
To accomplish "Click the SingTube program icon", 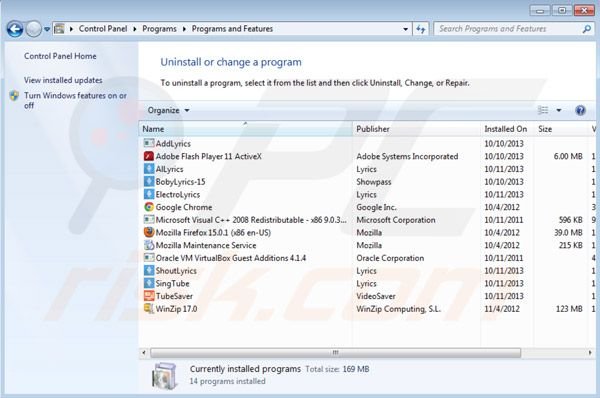I will (x=148, y=283).
